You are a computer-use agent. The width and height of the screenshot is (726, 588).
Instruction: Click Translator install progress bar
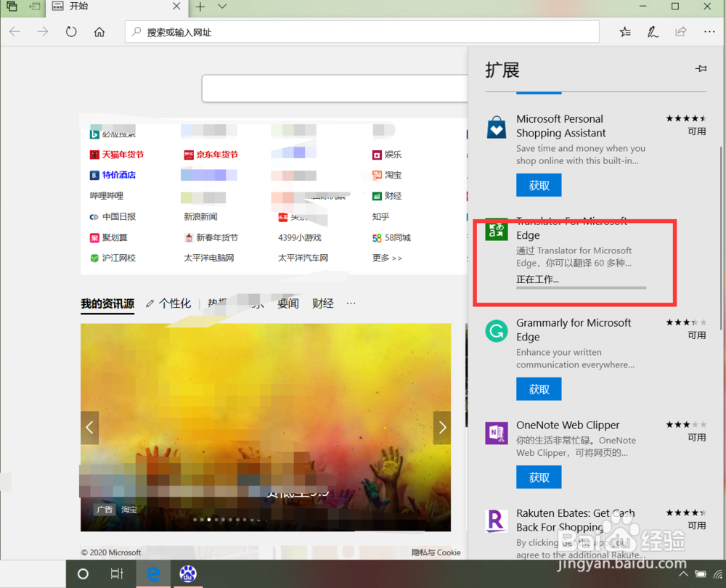point(581,288)
